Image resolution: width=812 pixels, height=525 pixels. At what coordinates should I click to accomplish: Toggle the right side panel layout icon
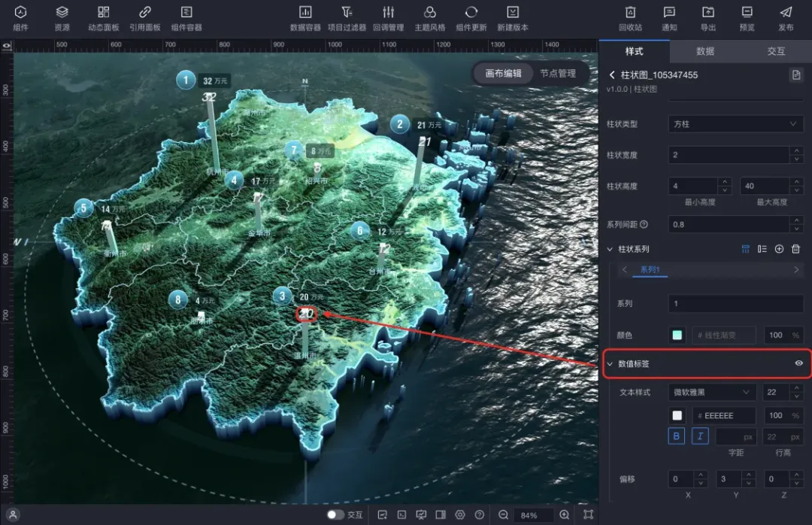click(x=441, y=514)
